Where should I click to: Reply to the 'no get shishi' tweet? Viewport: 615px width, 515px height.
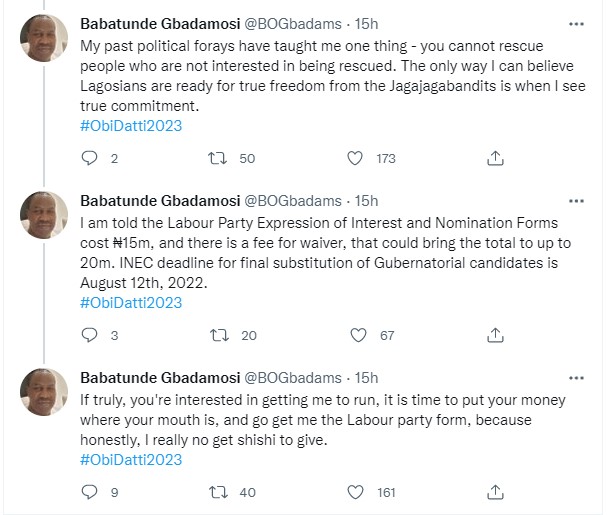coord(89,492)
